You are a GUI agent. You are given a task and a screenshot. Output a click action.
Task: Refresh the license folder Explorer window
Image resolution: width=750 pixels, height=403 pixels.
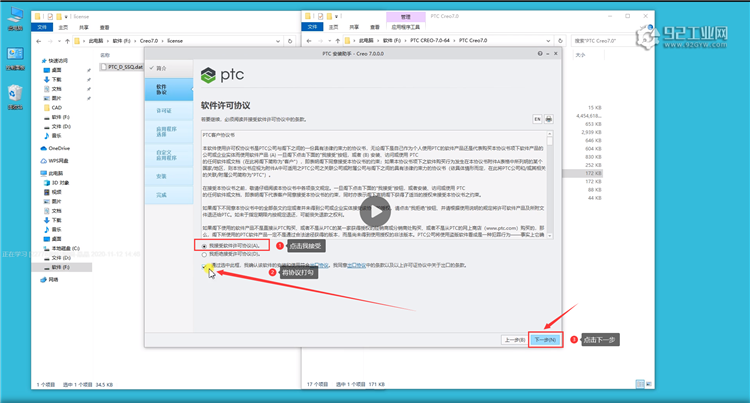point(290,41)
